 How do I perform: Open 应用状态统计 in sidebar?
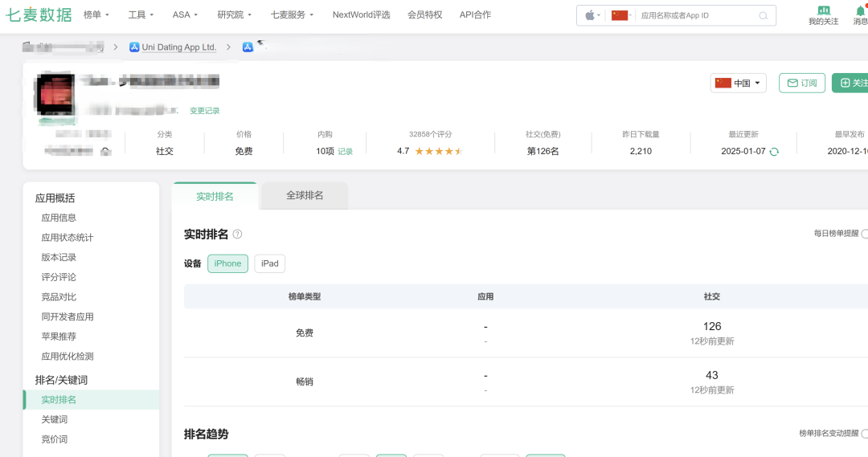point(67,238)
